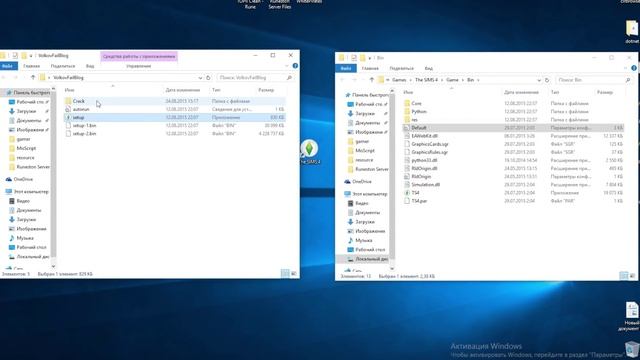Select Этот компьютер in left window sidebar
This screenshot has width=640, height=360.
pyautogui.click(x=31, y=191)
